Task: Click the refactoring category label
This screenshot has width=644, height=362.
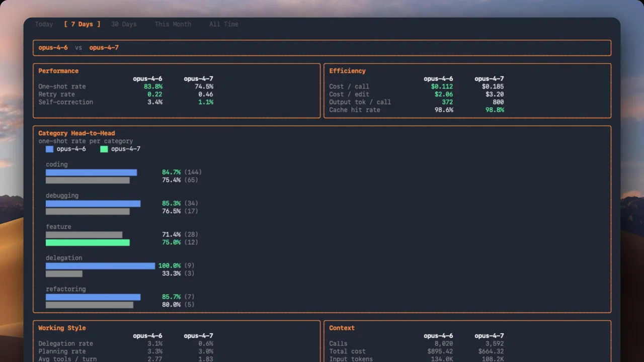Action: coord(65,289)
